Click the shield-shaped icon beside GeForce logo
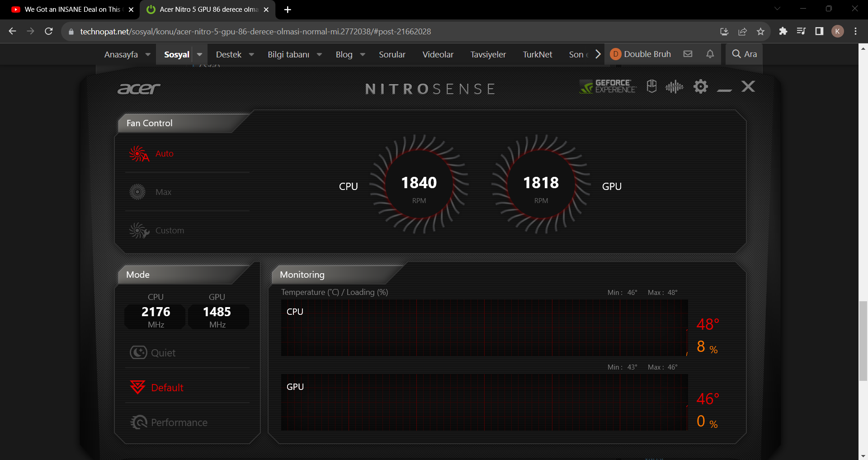Screen dimensions: 868x460 [651, 86]
